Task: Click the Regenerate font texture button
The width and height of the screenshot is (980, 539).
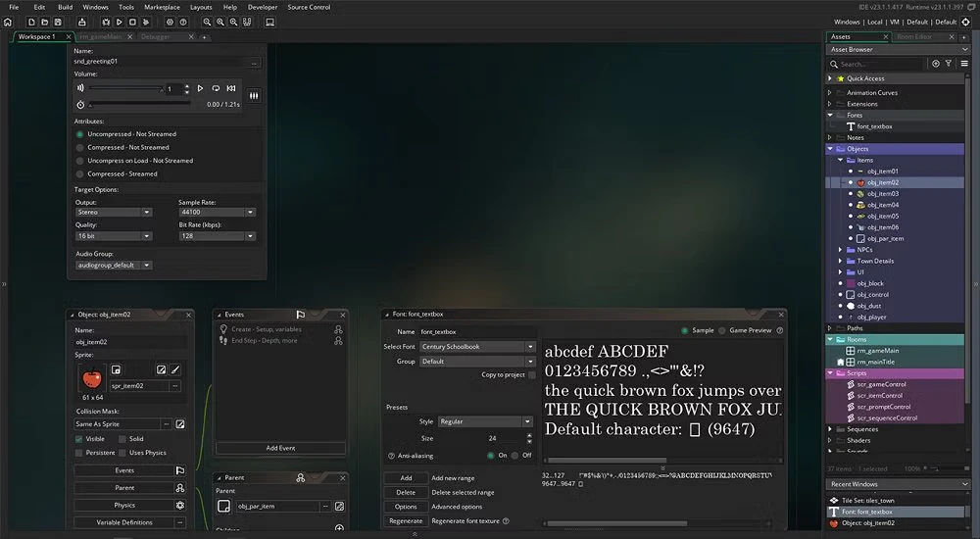Action: [405, 521]
